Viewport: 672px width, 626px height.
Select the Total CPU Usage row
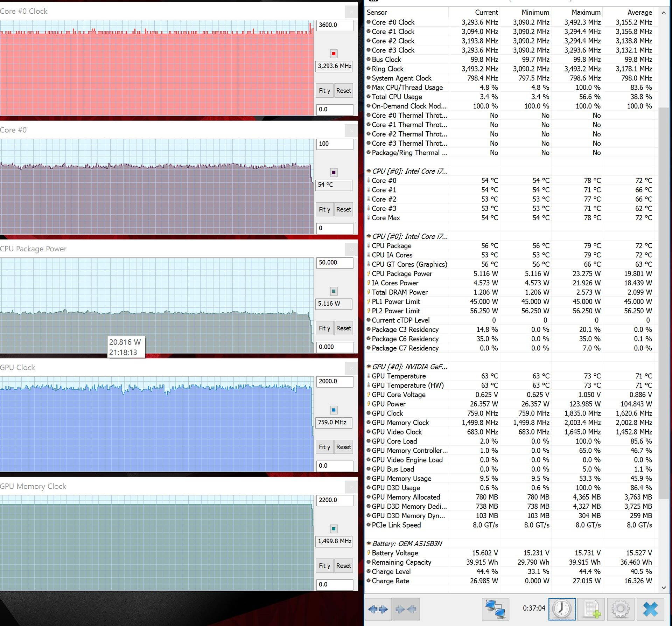point(510,97)
